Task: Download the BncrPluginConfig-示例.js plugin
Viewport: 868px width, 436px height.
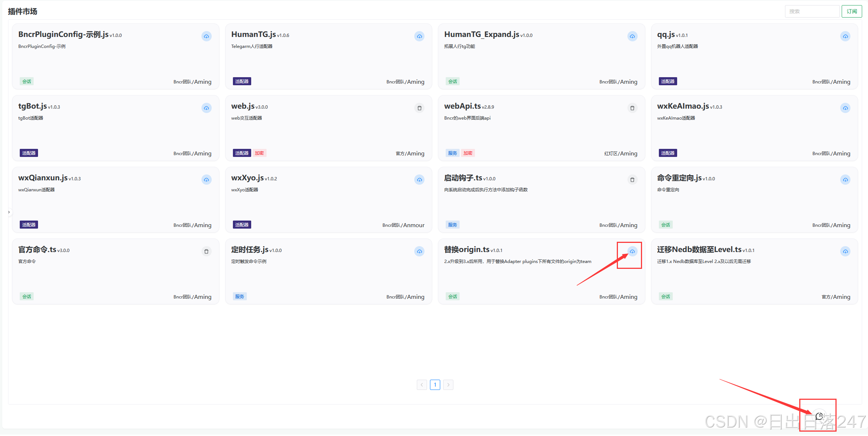Action: click(206, 36)
